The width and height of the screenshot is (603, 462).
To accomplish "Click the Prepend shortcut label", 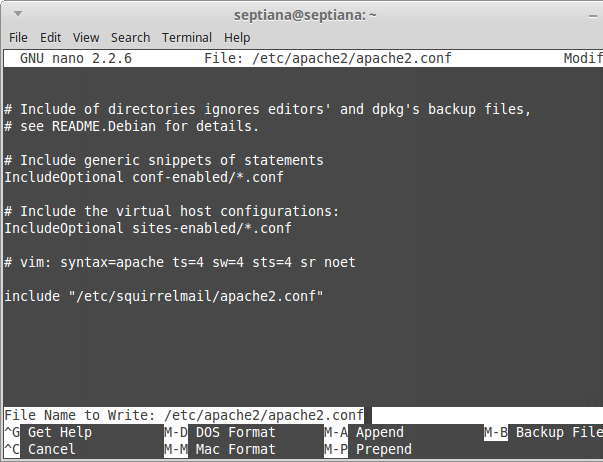I will coord(384,450).
